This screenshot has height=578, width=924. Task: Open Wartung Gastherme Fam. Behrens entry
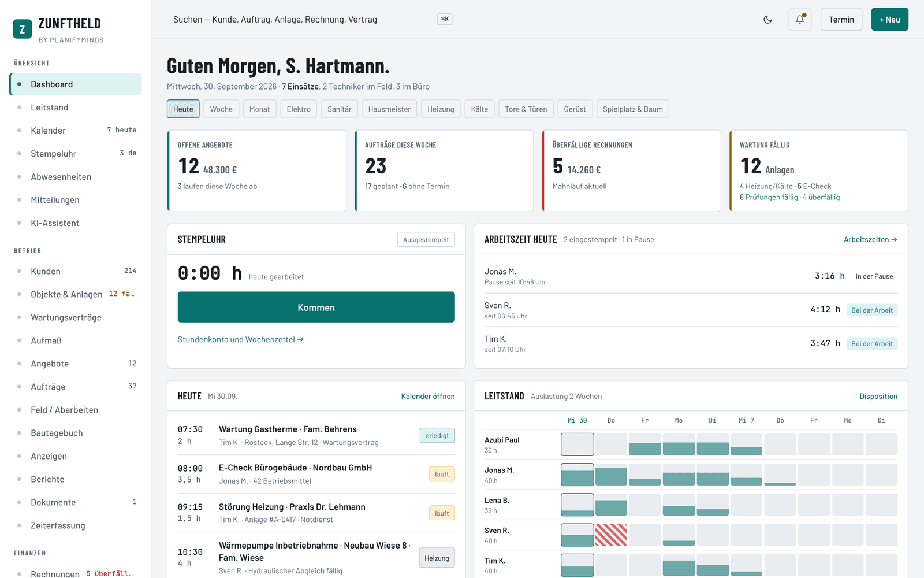coord(316,435)
